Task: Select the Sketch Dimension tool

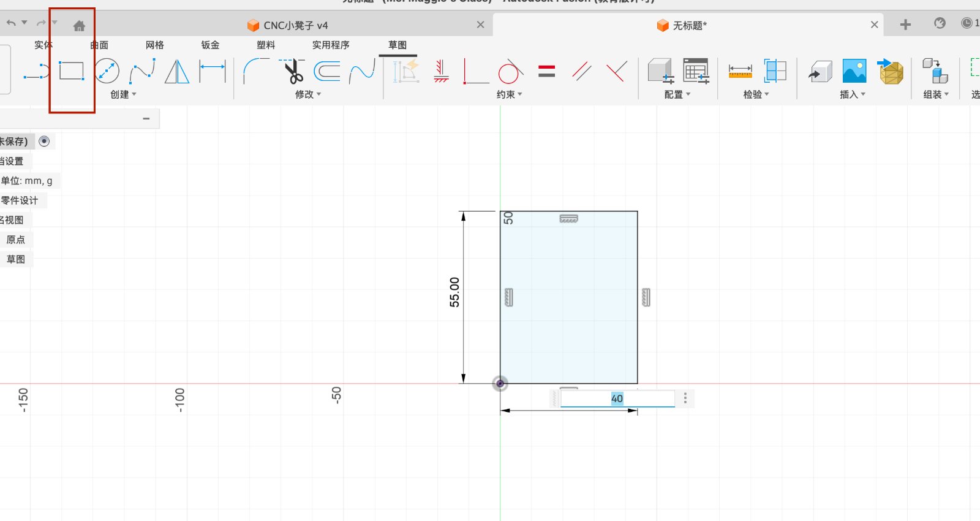Action: click(213, 71)
